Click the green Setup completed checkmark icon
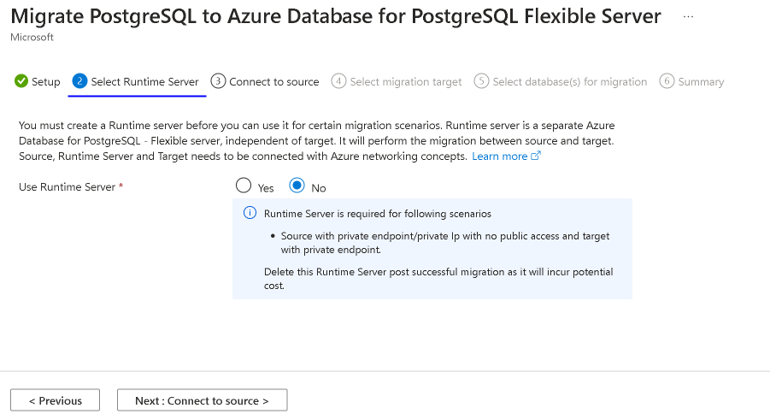 click(21, 82)
